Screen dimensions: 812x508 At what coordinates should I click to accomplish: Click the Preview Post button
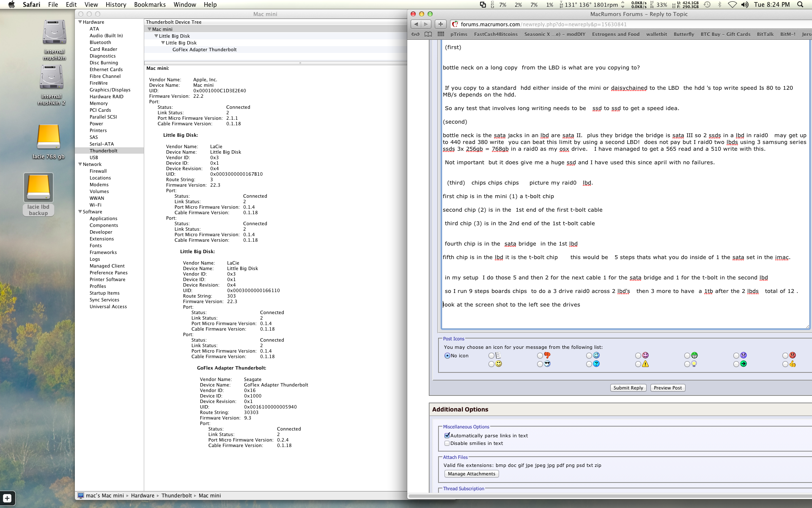point(668,388)
